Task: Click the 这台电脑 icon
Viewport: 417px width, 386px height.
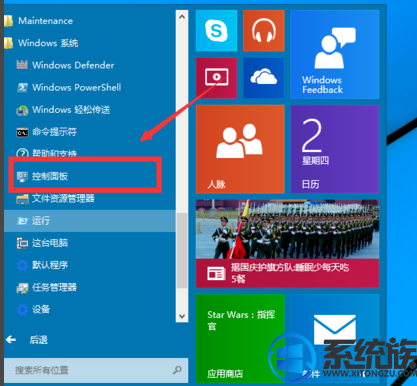Action: tap(22, 243)
